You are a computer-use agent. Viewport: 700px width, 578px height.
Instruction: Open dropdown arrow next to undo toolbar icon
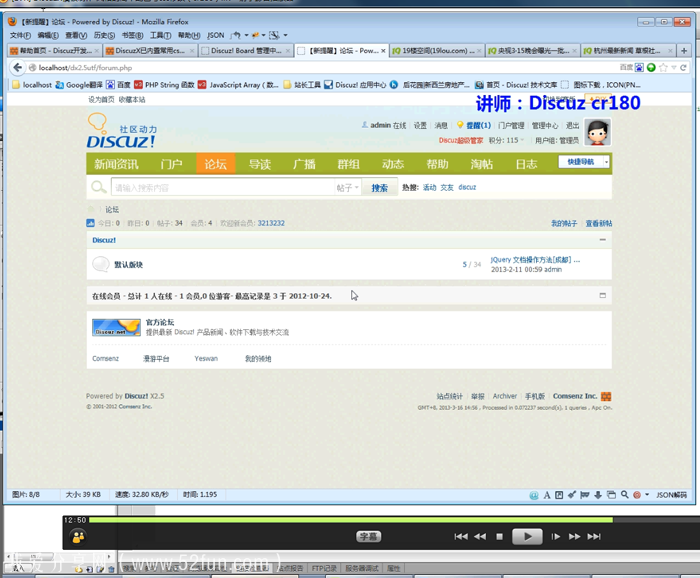[x=246, y=35]
